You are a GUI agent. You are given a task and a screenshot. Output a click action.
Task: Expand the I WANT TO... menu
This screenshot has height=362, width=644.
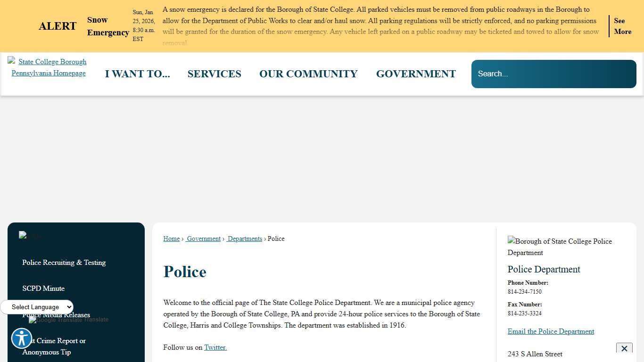click(137, 74)
